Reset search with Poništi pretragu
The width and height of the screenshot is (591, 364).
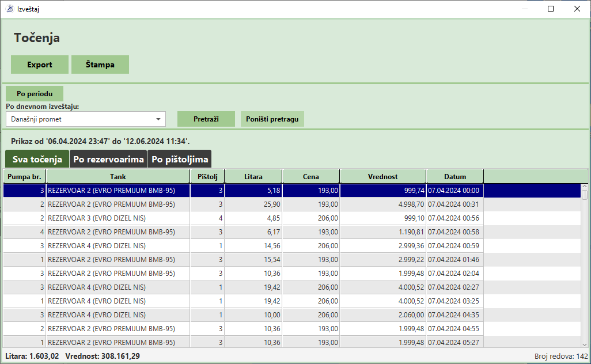point(272,119)
